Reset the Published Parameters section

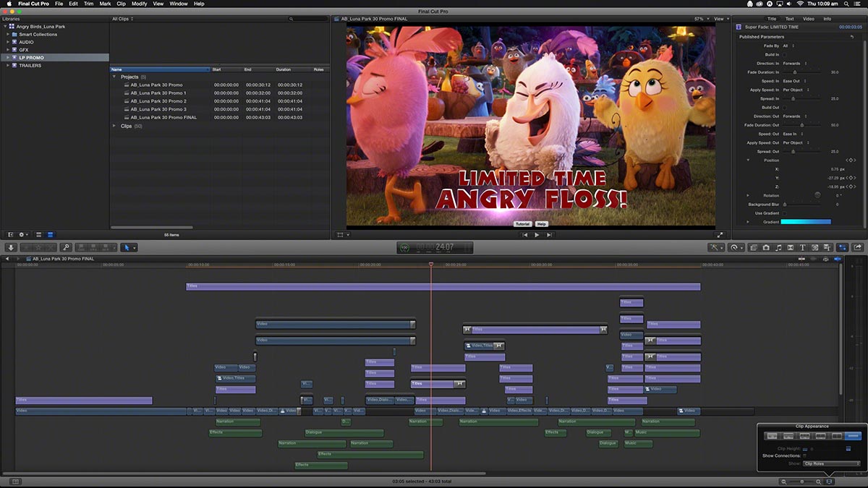pyautogui.click(x=852, y=37)
